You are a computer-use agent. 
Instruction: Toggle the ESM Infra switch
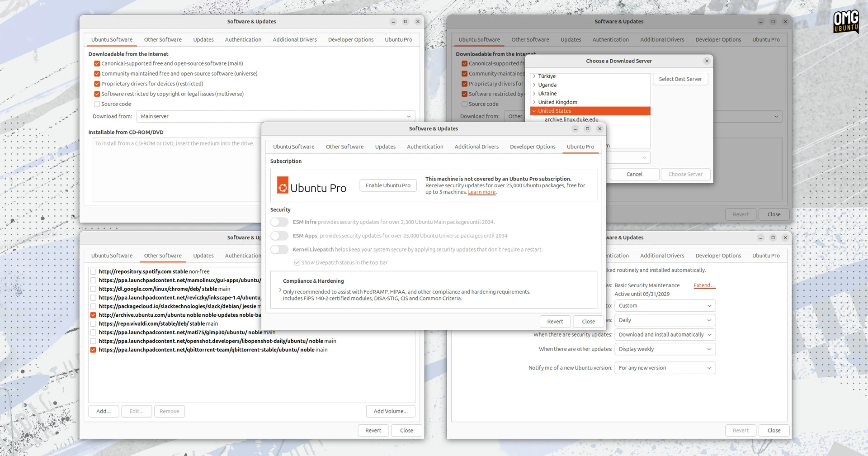click(279, 222)
